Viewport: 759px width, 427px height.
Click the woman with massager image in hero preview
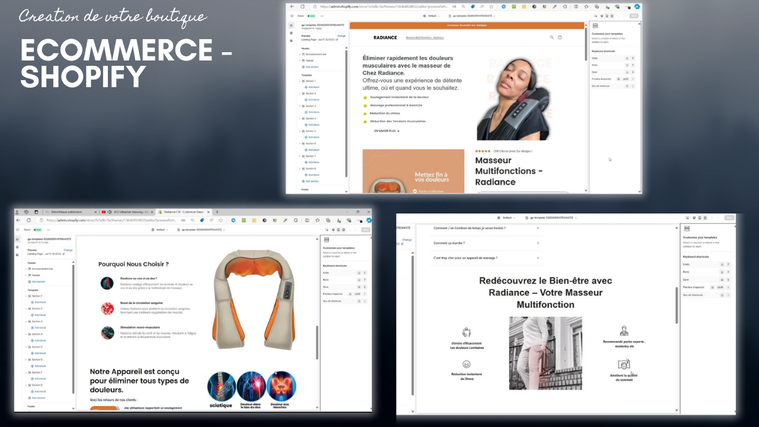[x=514, y=99]
